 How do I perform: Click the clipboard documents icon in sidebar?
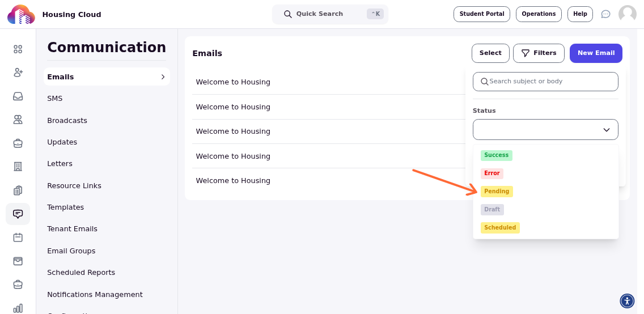18,190
